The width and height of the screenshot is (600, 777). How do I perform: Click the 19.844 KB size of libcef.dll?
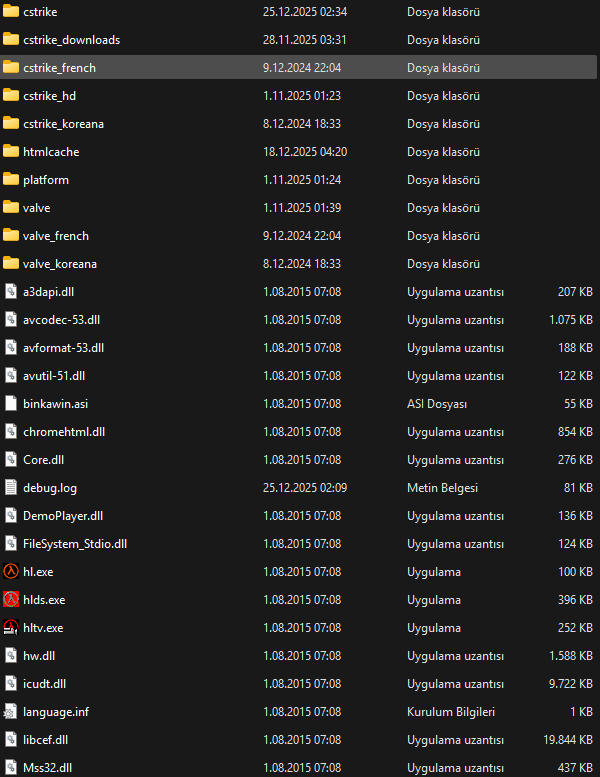coord(568,740)
